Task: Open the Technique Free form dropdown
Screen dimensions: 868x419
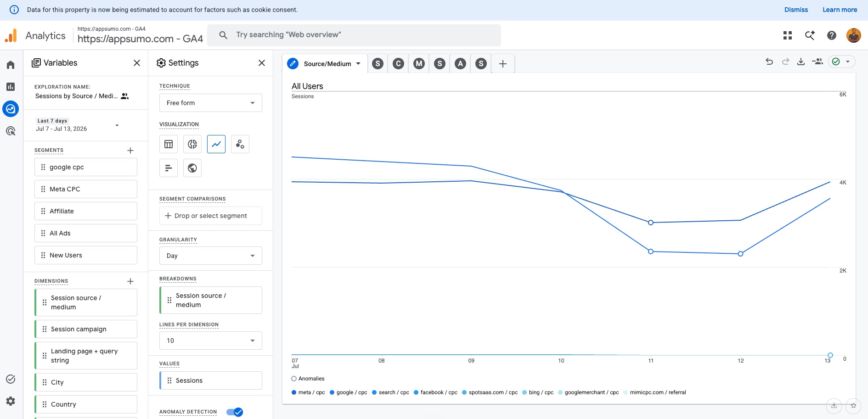Action: coord(211,103)
